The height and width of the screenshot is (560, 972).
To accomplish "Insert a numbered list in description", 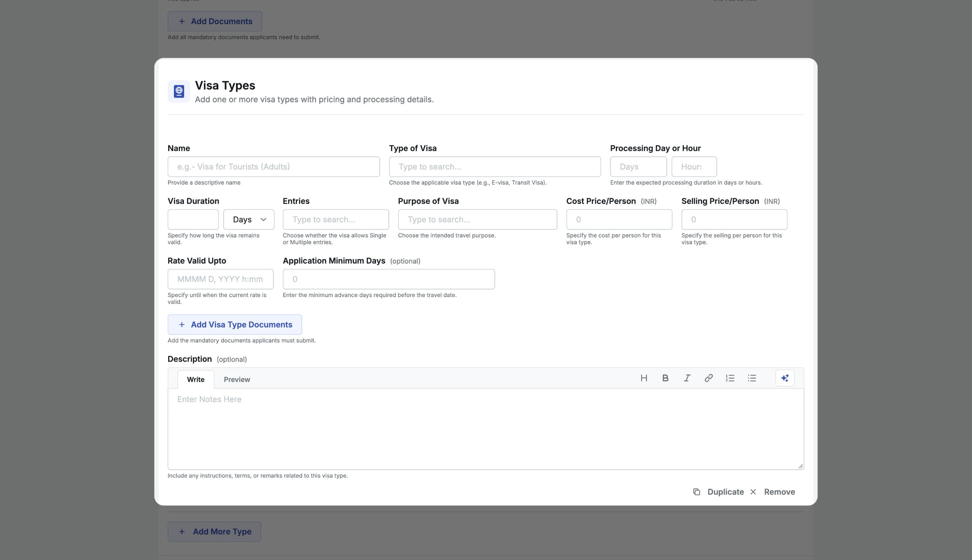I will tap(730, 378).
